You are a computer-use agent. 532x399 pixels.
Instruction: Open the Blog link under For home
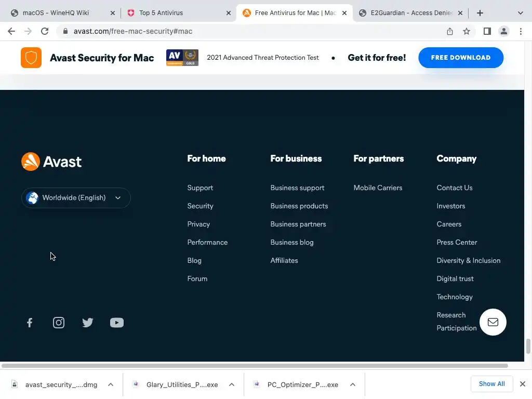pos(194,261)
